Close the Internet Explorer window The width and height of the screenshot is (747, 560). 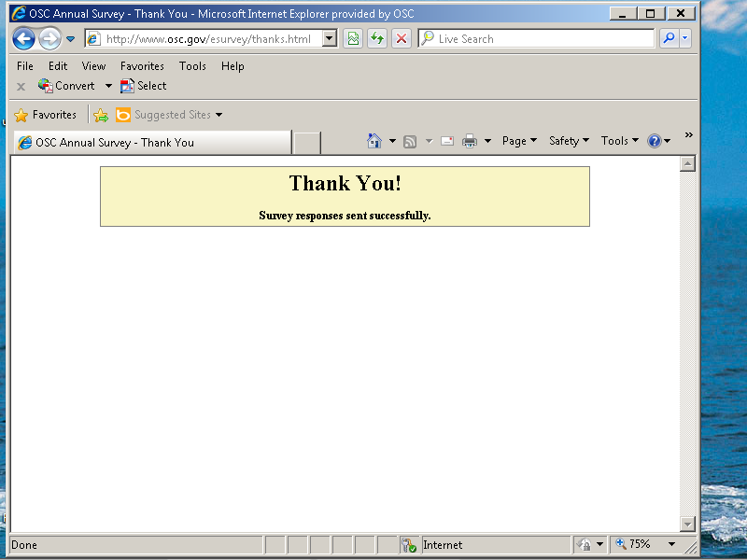coord(681,13)
